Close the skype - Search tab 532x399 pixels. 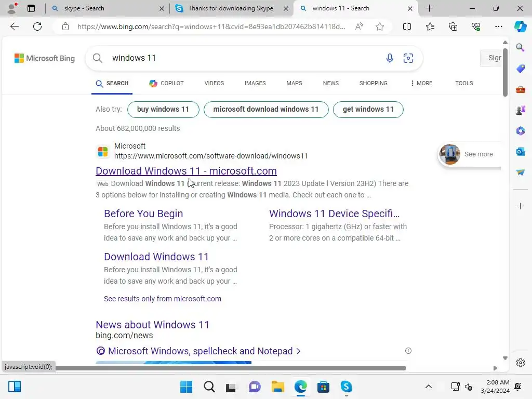pyautogui.click(x=162, y=8)
